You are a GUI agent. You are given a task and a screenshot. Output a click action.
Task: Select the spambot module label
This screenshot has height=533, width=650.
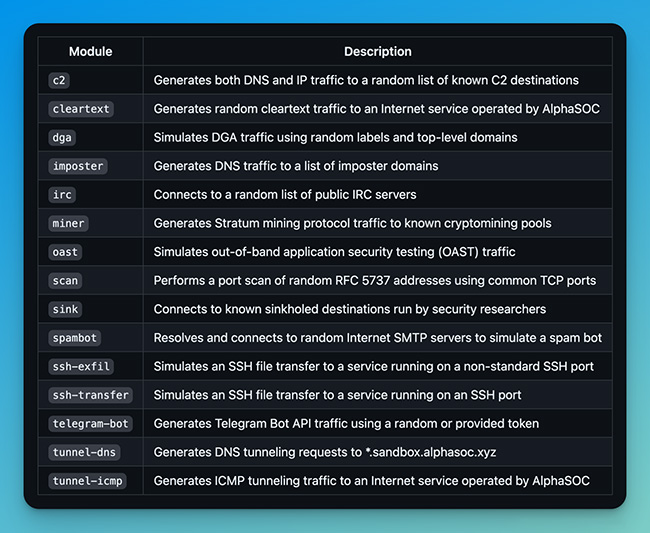pos(74,338)
